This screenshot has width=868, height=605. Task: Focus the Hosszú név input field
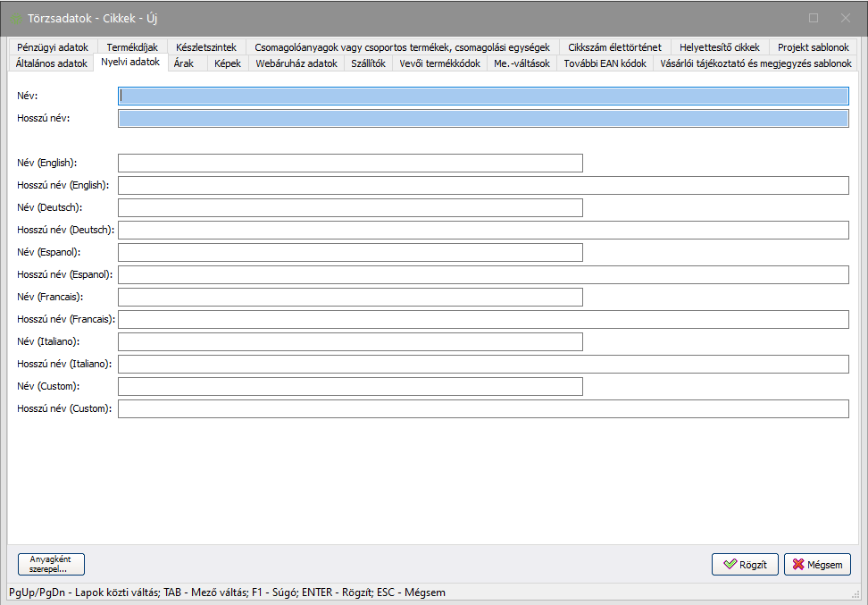(x=483, y=119)
